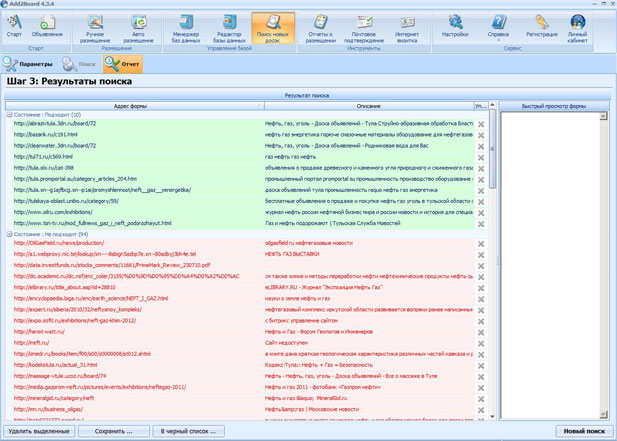Image resolution: width=617 pixels, height=441 pixels.
Task: Delete row OilGasField.ru news
Action: tap(481, 244)
